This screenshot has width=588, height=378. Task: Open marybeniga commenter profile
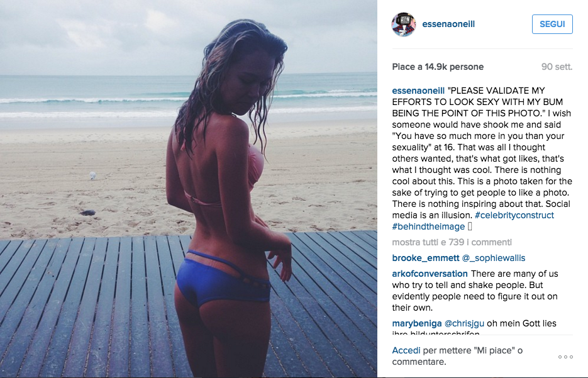[x=416, y=323]
